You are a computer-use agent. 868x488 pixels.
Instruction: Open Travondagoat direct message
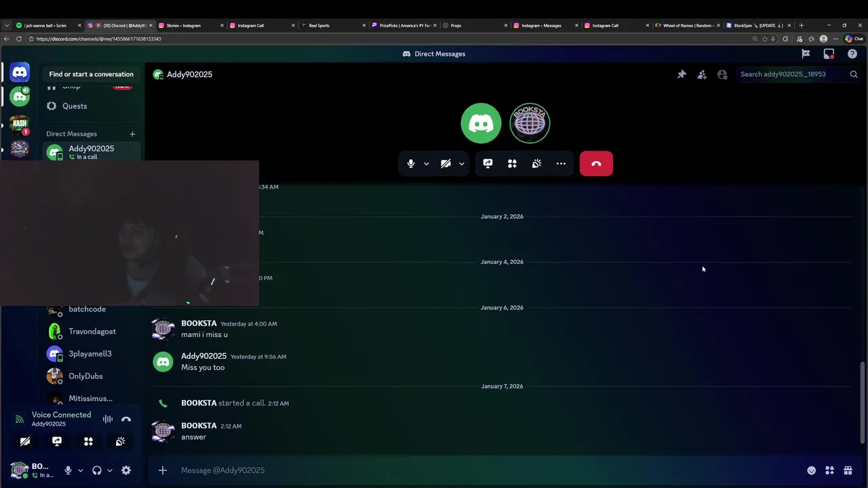pos(92,331)
